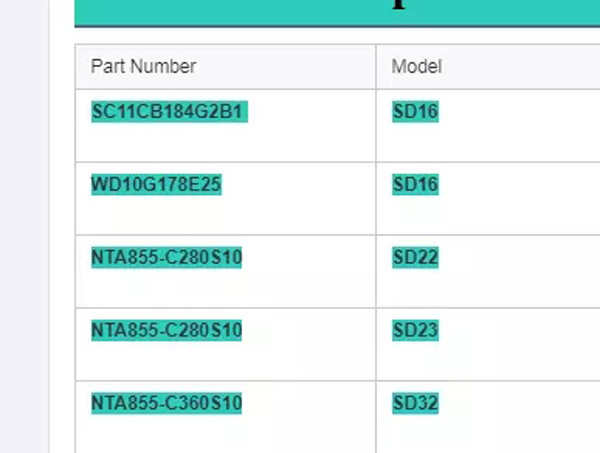Select part number SC11CB184G2B1
This screenshot has width=600, height=453.
(x=168, y=112)
